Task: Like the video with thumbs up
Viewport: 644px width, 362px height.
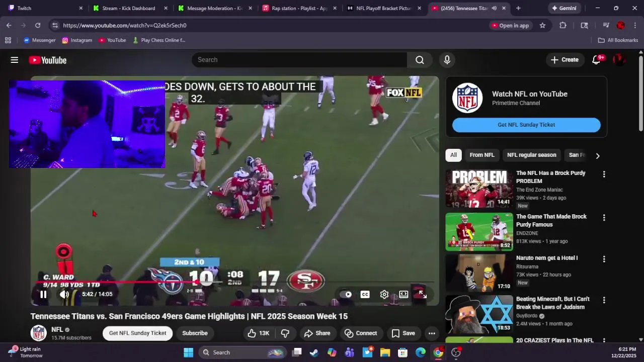Action: 259,333
